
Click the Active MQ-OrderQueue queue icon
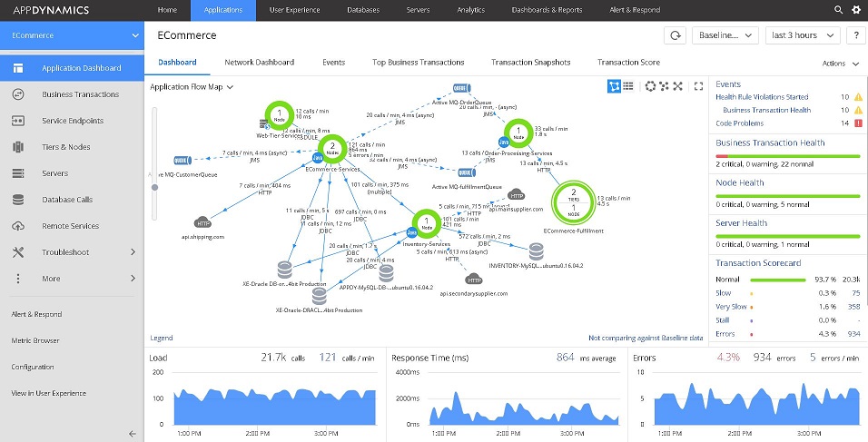click(461, 88)
